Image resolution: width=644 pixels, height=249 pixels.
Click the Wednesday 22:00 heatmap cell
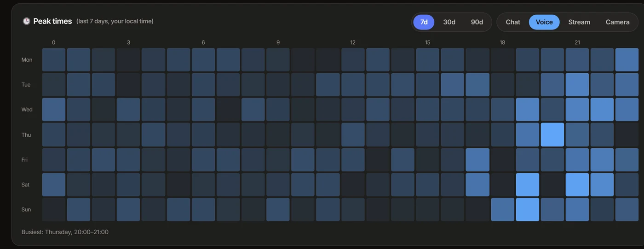(602, 110)
